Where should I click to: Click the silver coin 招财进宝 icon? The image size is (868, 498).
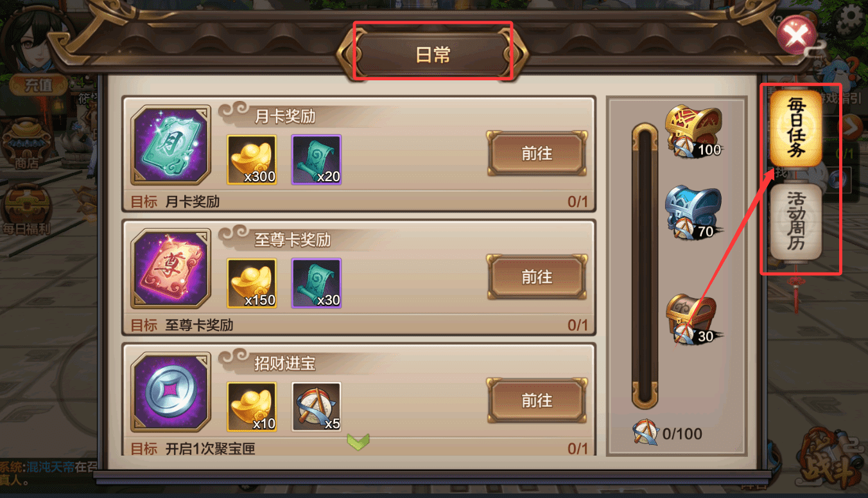pyautogui.click(x=171, y=393)
